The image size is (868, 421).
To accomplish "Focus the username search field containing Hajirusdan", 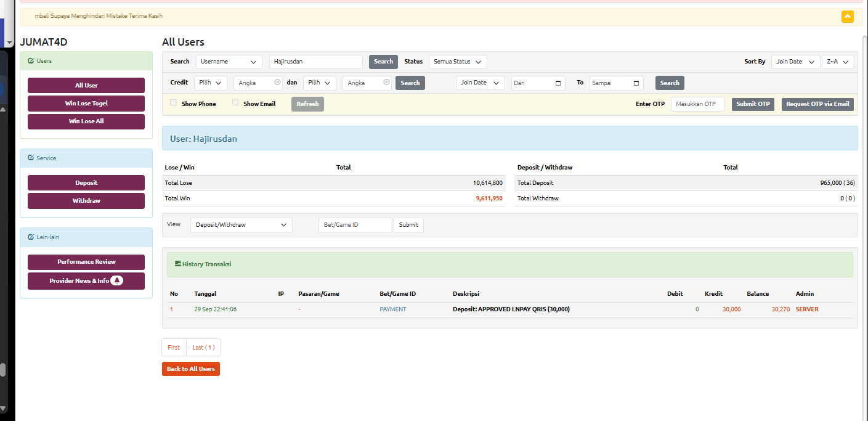I will 316,62.
